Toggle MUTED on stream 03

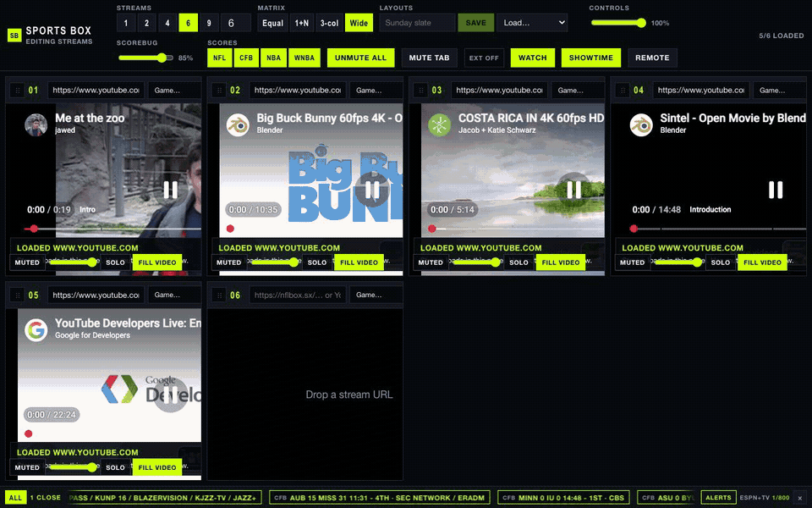pyautogui.click(x=431, y=262)
